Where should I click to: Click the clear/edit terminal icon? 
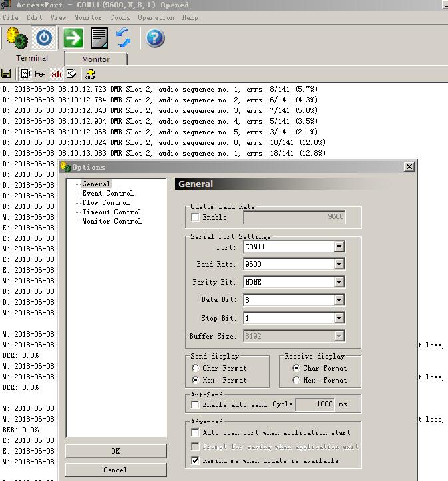(71, 74)
